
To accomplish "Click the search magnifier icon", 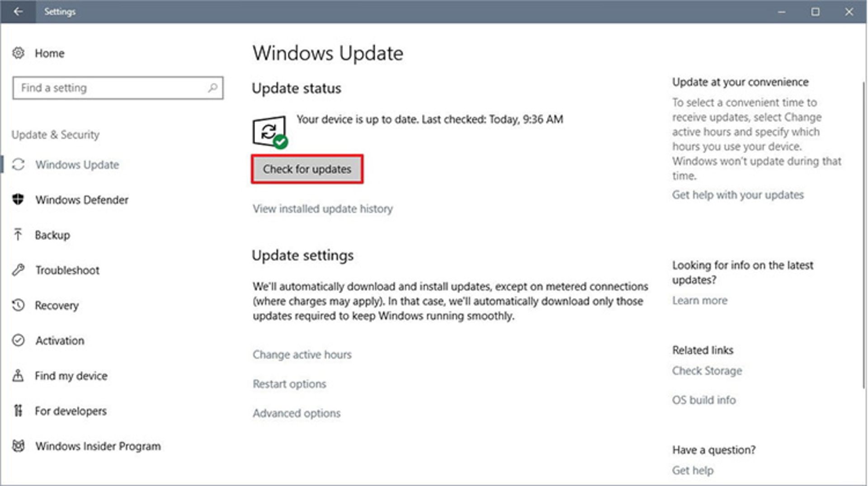I will [x=212, y=88].
